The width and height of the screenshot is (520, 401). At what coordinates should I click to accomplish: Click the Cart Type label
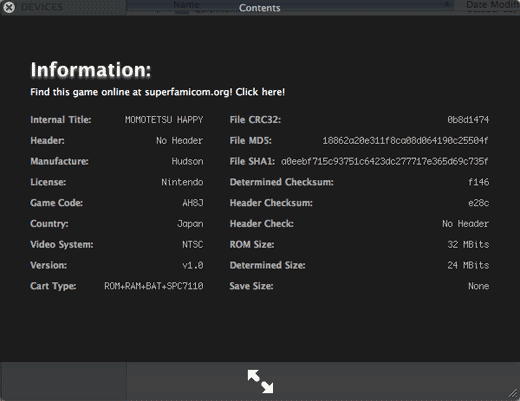pyautogui.click(x=53, y=286)
